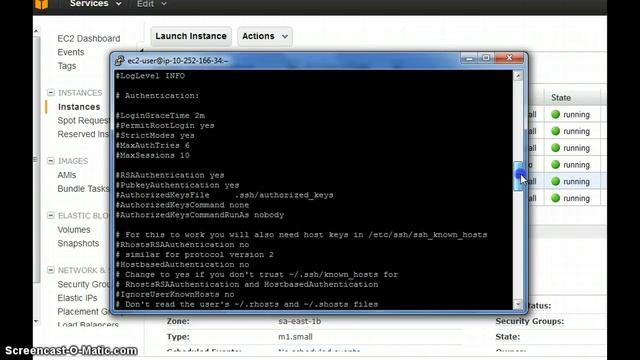The height and width of the screenshot is (360, 640).
Task: Click the sa-east-1b zone value
Action: point(300,321)
